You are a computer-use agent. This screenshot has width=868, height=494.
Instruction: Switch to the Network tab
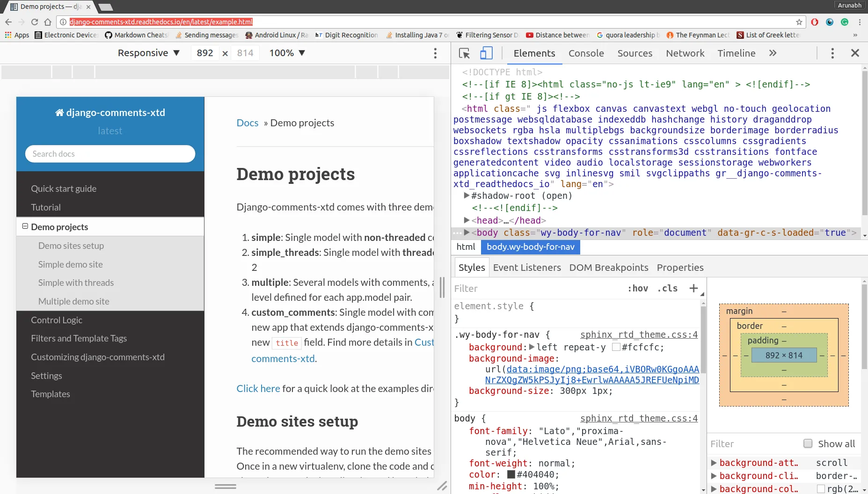[685, 53]
